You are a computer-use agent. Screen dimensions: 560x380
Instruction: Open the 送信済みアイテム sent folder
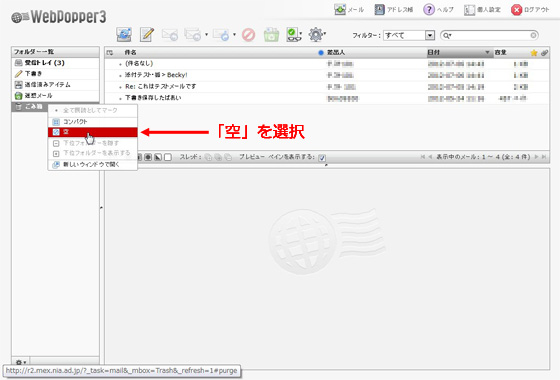coord(55,85)
